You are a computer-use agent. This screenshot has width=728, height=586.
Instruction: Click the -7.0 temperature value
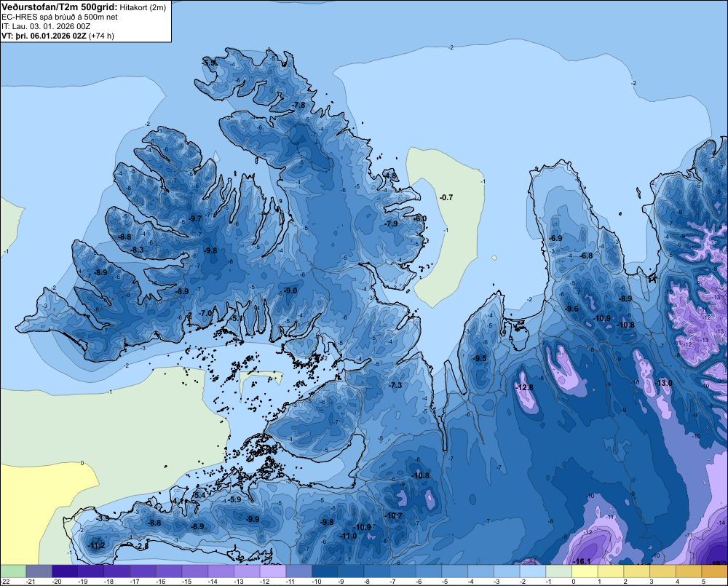205,314
